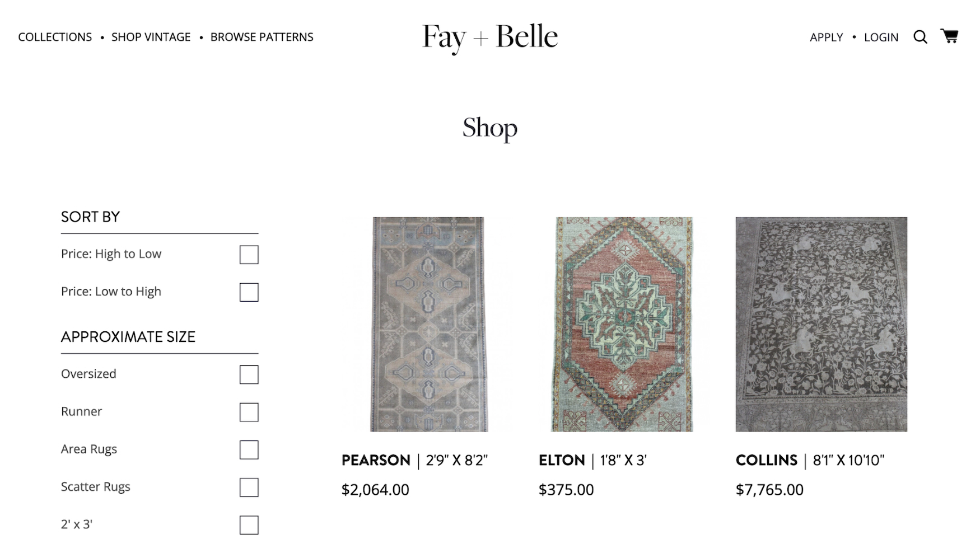Open the SHOP VINTAGE menu

(150, 37)
